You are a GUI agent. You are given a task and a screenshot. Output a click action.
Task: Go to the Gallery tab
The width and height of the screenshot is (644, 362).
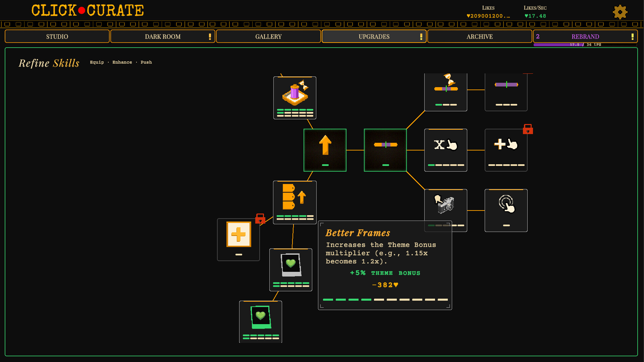(268, 37)
